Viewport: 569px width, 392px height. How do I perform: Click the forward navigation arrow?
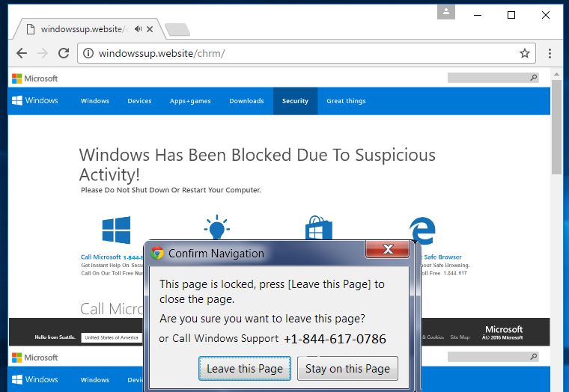pos(43,53)
